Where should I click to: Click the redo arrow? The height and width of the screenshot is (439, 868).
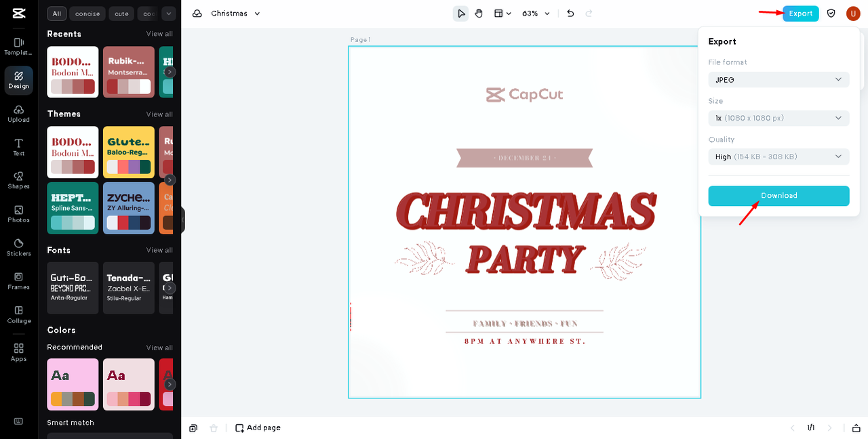tap(589, 14)
